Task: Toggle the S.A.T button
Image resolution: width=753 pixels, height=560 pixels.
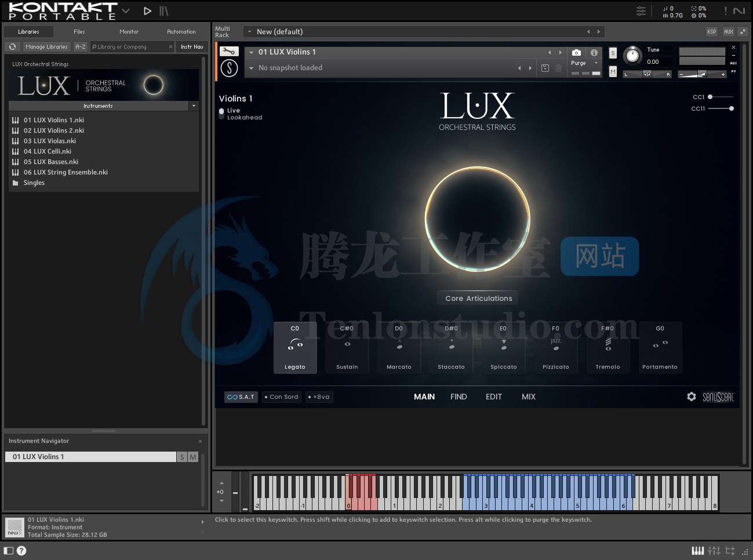Action: pos(241,397)
